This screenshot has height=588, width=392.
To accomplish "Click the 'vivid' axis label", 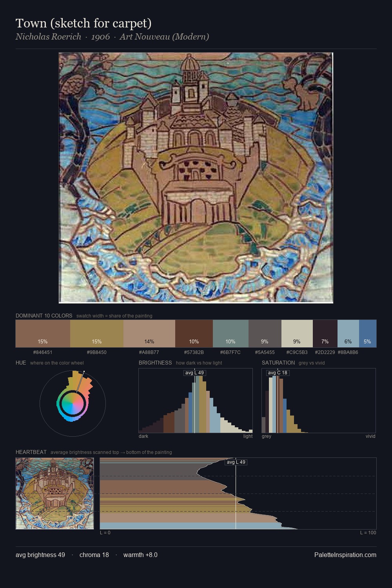I will coord(370,436).
